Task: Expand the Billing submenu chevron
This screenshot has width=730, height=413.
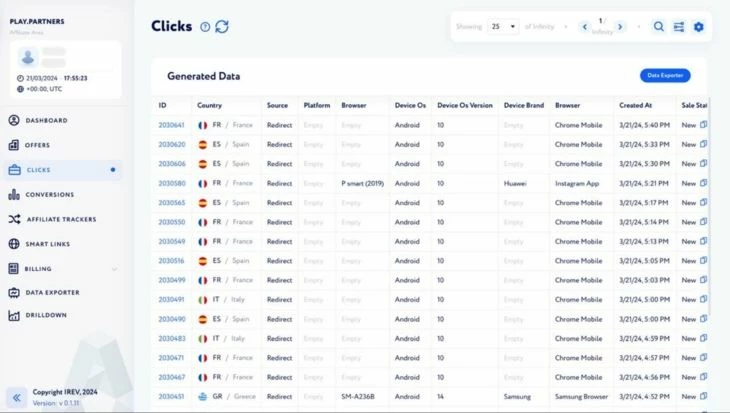Action: (x=115, y=269)
